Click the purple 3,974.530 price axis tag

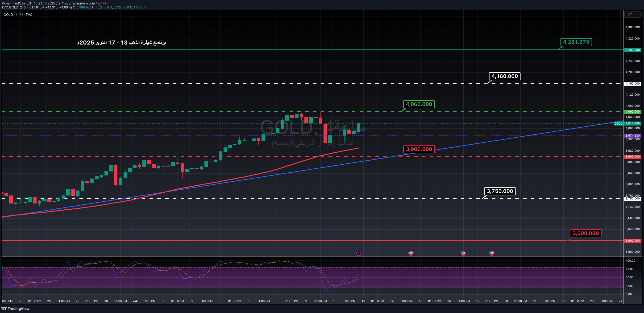632,135
